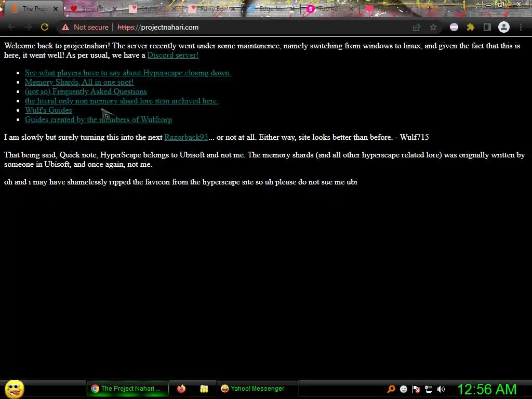Screen dimensions: 532x399
Task: Reload the projectnahari page
Action: (45, 27)
